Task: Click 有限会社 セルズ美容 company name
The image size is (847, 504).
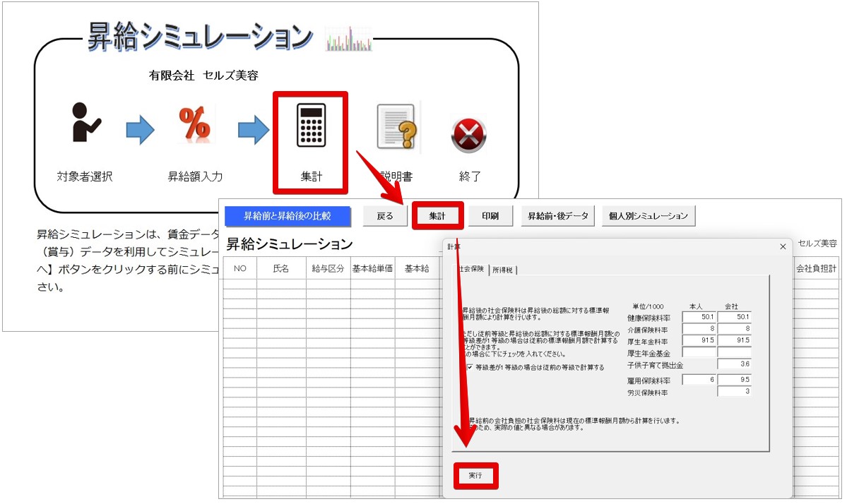Action: (203, 76)
